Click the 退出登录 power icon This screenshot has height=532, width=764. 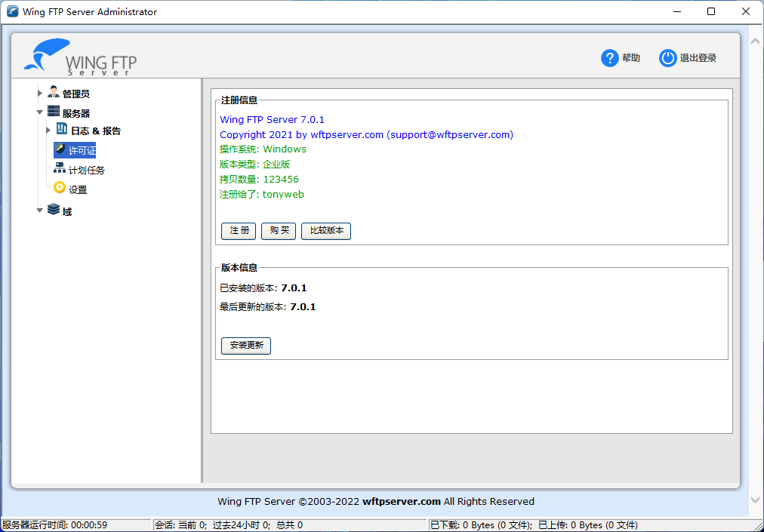click(x=667, y=57)
